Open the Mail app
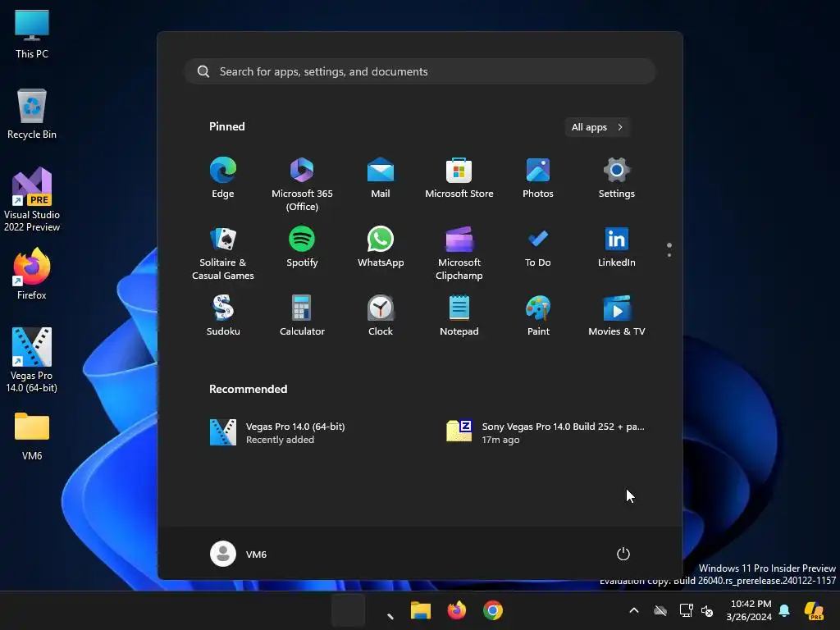The height and width of the screenshot is (630, 840). (x=381, y=178)
